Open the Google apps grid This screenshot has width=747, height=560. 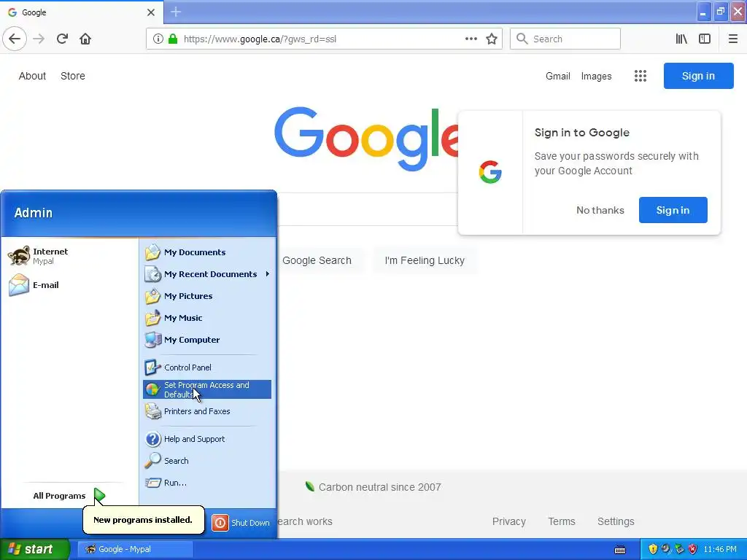pyautogui.click(x=640, y=76)
